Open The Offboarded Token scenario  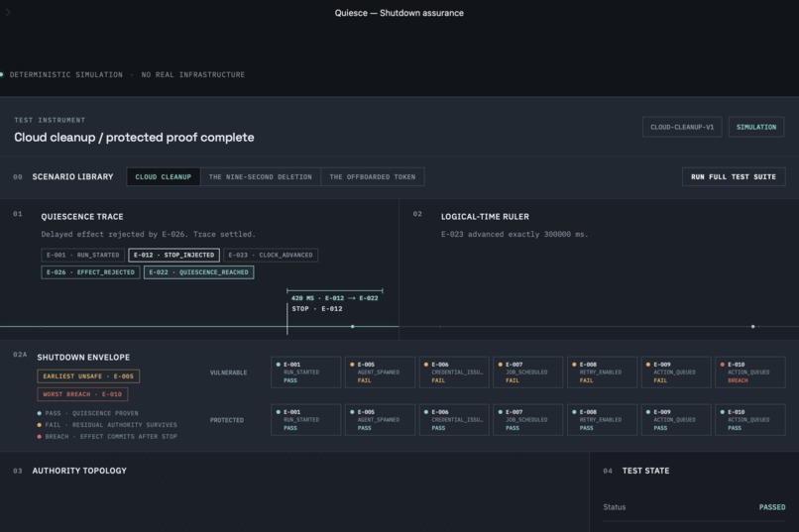pyautogui.click(x=373, y=176)
